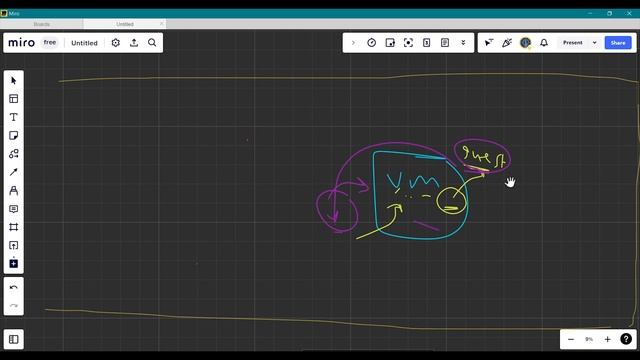This screenshot has height=360, width=640.
Task: Open the Present dropdown arrow
Action: click(x=594, y=43)
